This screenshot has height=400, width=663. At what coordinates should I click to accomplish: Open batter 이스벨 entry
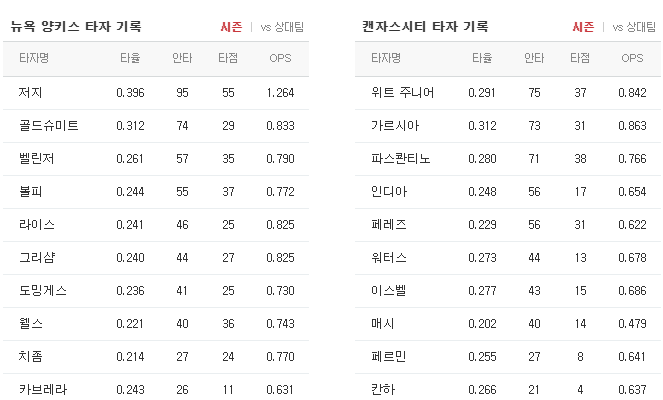(508, 291)
